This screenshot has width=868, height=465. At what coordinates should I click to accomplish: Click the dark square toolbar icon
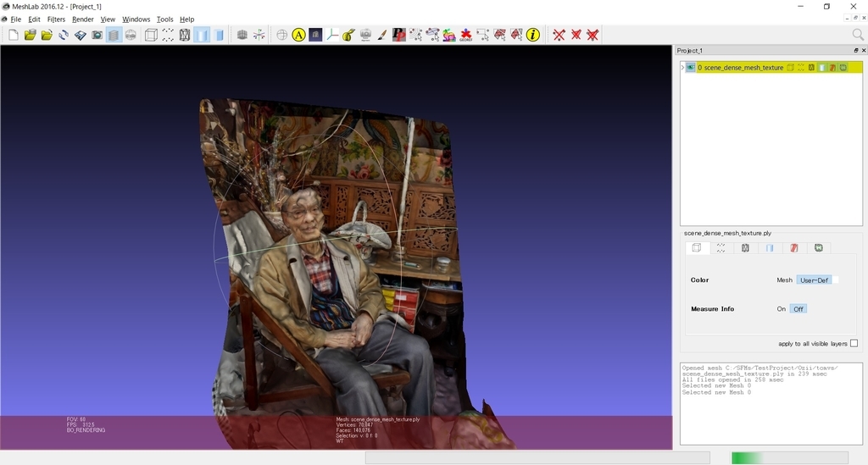tap(315, 35)
